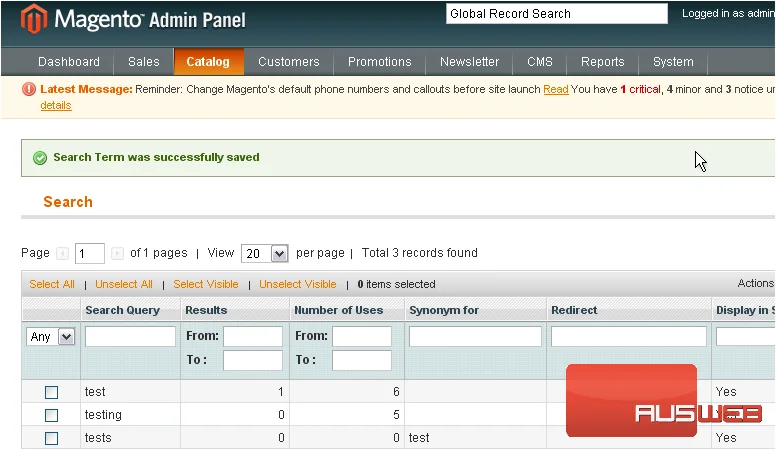Open the 'test' search query row
Viewport: 776px width, 450px height.
pos(95,392)
